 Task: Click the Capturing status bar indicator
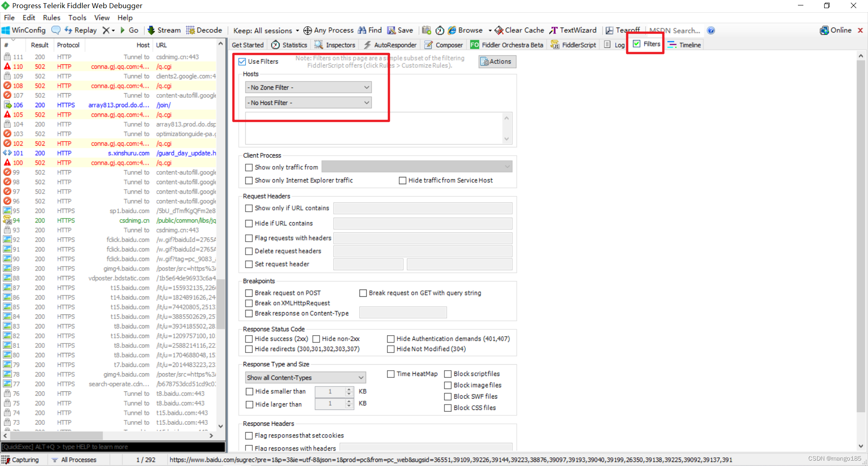[x=20, y=460]
